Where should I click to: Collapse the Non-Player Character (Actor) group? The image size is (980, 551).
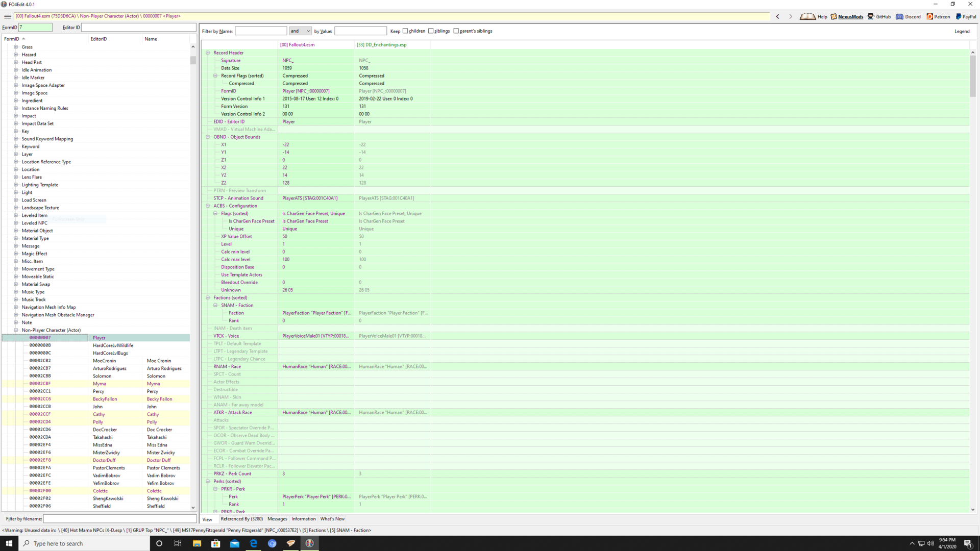(x=16, y=330)
